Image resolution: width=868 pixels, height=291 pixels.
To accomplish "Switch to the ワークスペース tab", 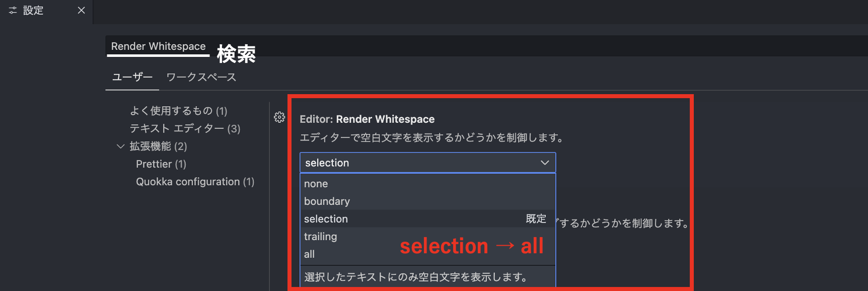I will click(x=200, y=77).
